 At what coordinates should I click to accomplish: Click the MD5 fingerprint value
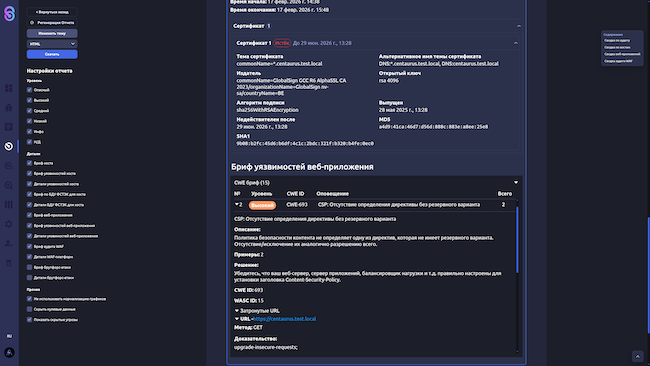tap(433, 127)
